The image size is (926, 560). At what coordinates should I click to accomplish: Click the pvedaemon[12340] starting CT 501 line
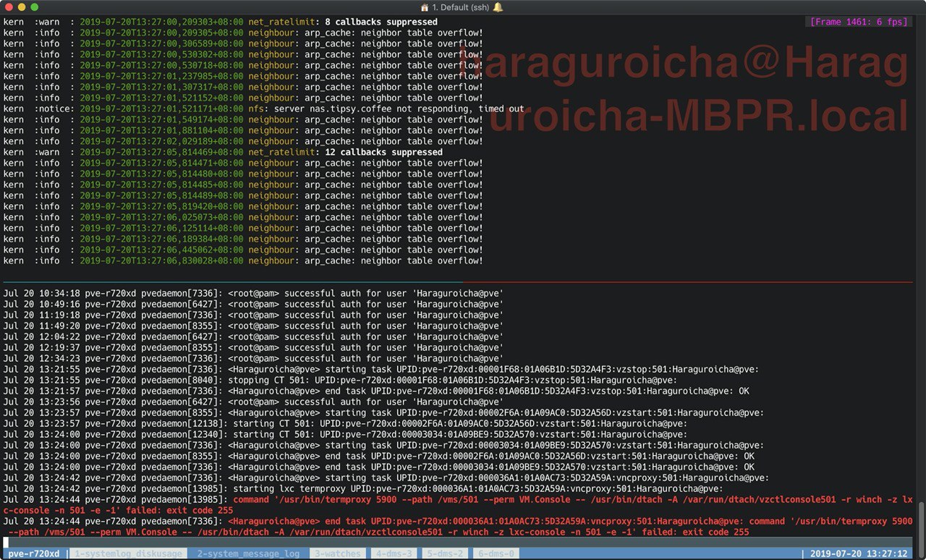click(345, 434)
